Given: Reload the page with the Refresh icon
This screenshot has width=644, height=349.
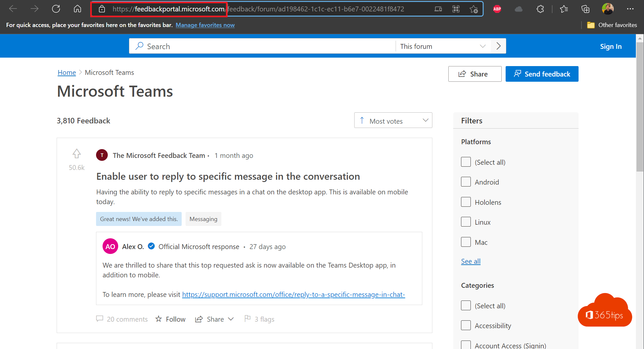Looking at the screenshot, I should (56, 9).
